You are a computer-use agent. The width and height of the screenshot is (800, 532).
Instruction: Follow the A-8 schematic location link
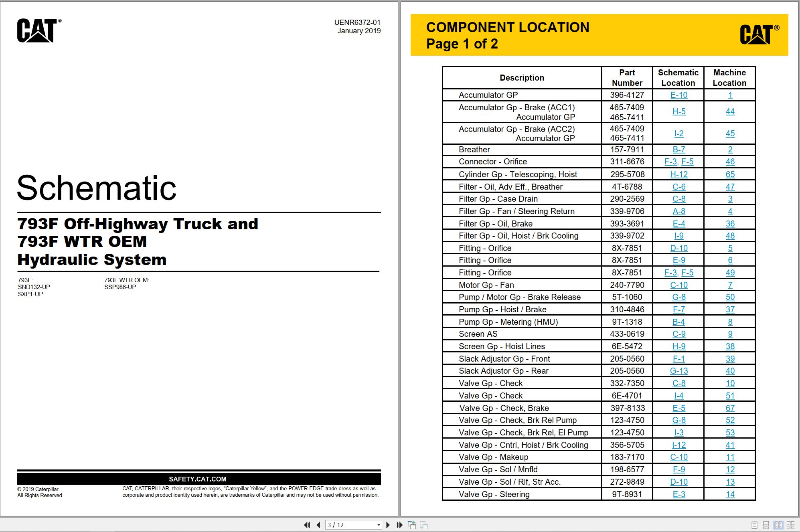click(x=679, y=211)
